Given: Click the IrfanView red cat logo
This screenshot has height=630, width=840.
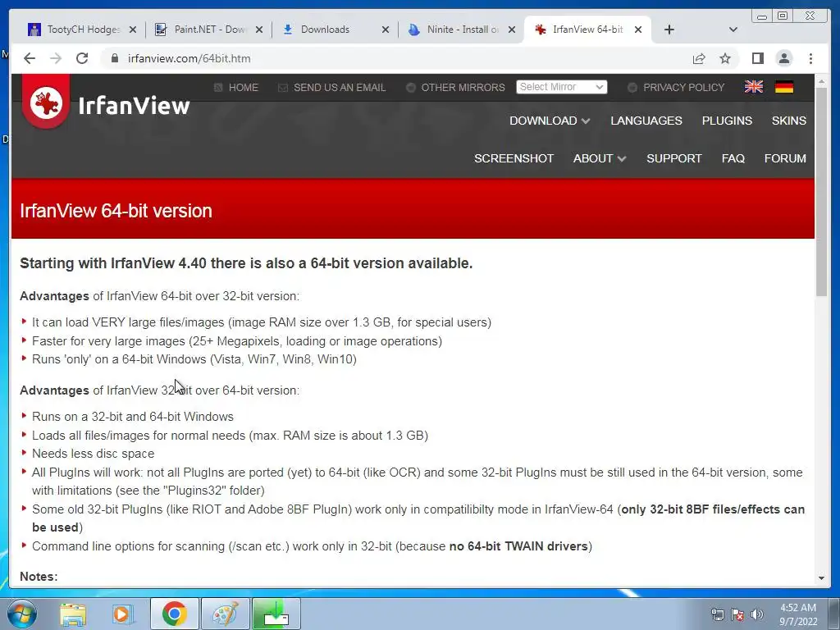Looking at the screenshot, I should [x=46, y=103].
